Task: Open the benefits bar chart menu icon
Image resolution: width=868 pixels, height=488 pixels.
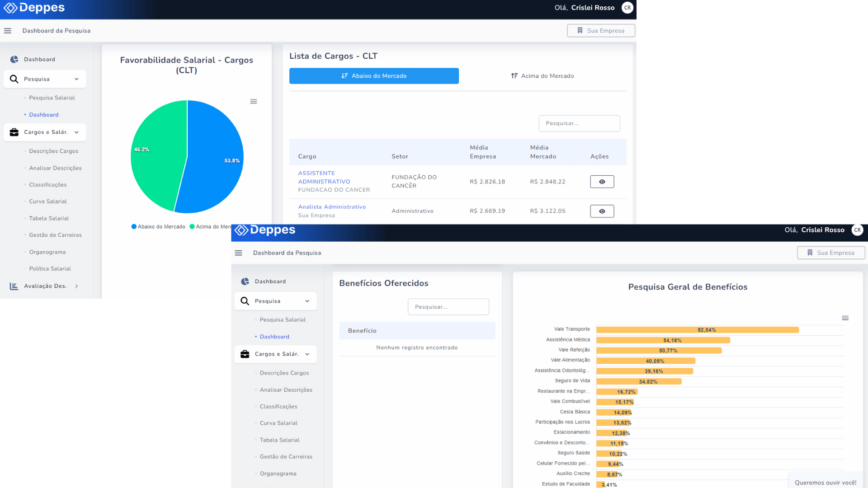Action: (845, 318)
